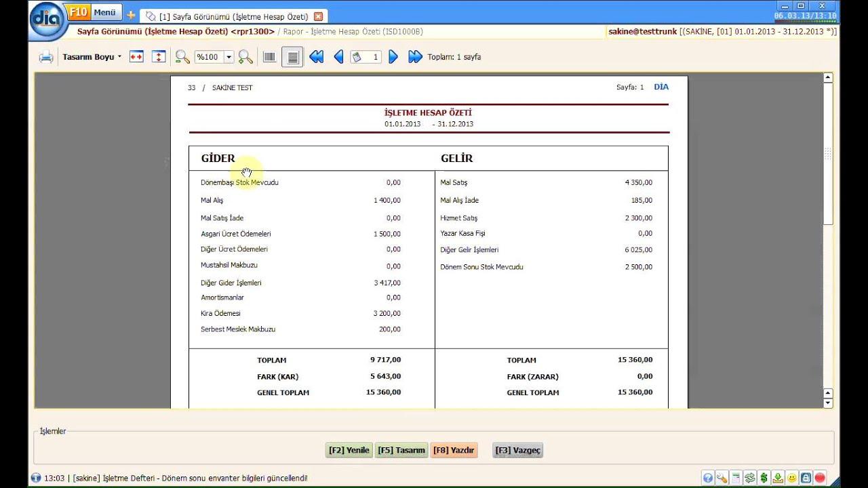868x488 pixels.
Task: Go to the last page
Action: (415, 57)
